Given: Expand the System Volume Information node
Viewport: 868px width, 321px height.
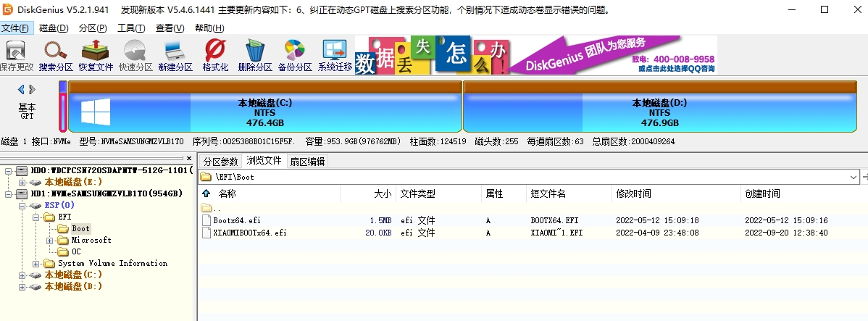Looking at the screenshot, I should (36, 264).
